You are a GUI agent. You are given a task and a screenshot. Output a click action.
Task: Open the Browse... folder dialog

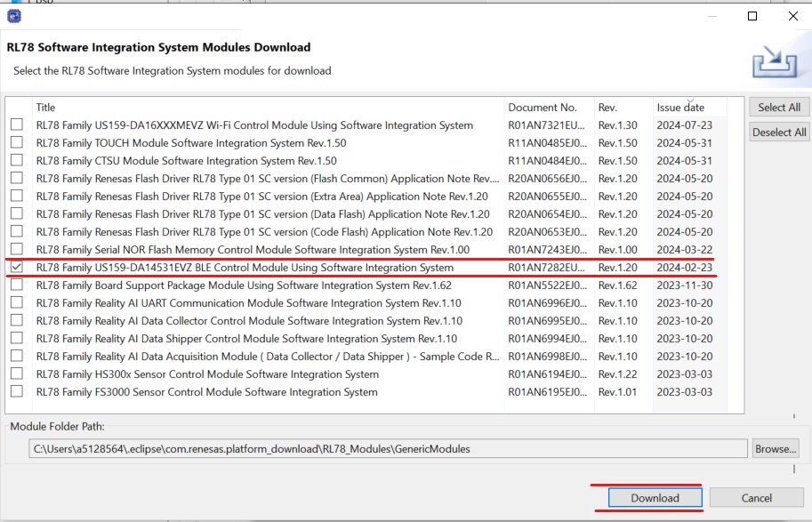click(776, 449)
